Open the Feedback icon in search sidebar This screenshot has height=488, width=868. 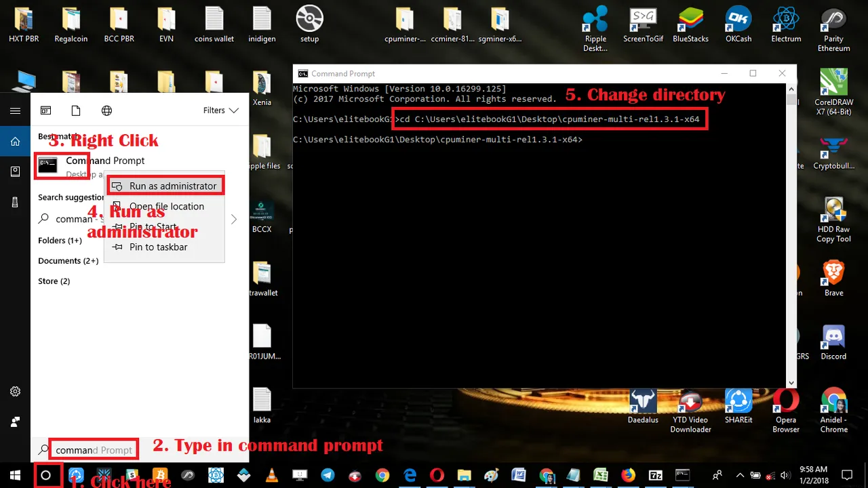(15, 422)
